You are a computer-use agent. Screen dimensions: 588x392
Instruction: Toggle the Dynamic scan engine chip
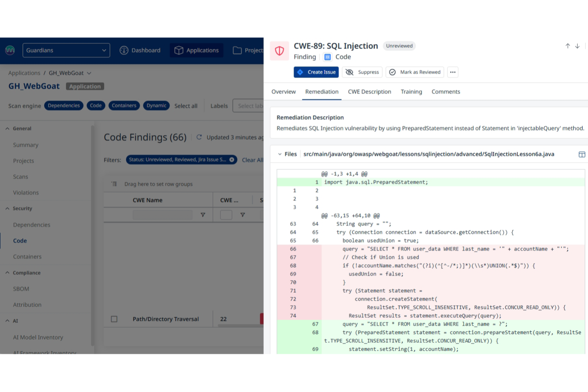point(156,105)
